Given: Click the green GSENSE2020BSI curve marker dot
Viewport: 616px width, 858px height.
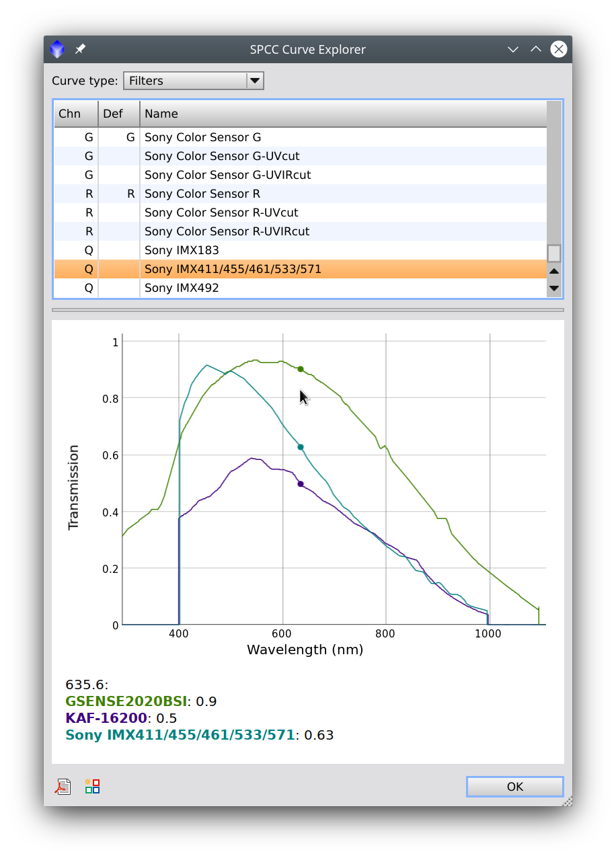Looking at the screenshot, I should (301, 369).
